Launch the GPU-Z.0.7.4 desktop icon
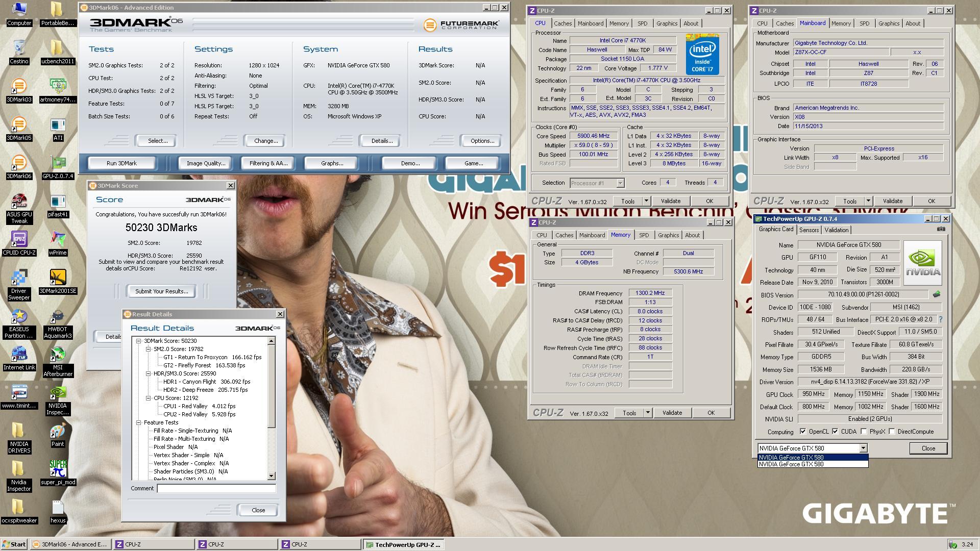The width and height of the screenshot is (980, 551). click(58, 167)
